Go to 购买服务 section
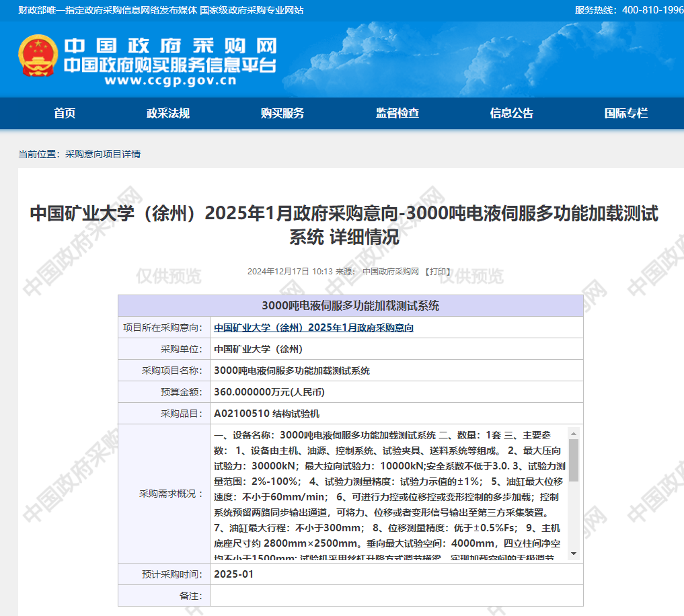 (282, 114)
